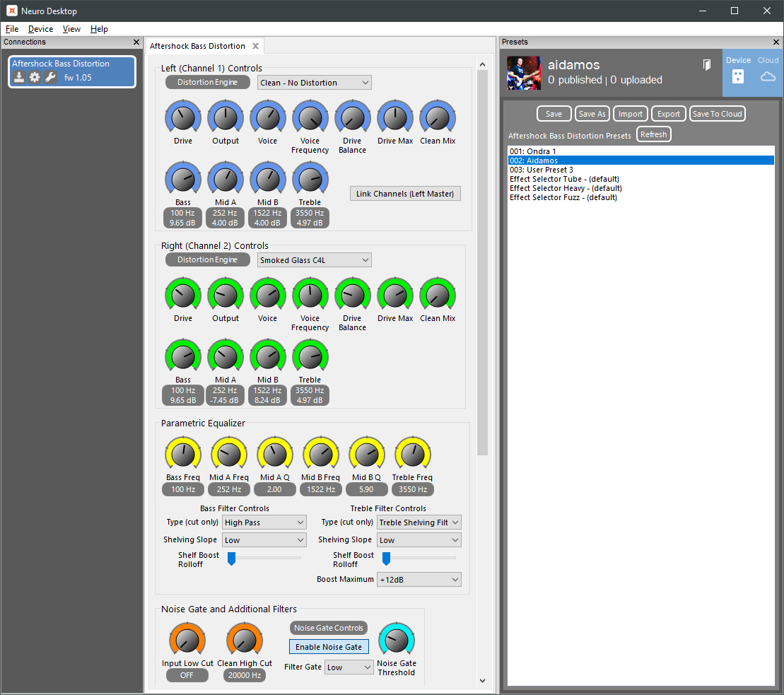Open Bass filter Type High Pass dropdown
The height and width of the screenshot is (695, 784).
point(264,522)
